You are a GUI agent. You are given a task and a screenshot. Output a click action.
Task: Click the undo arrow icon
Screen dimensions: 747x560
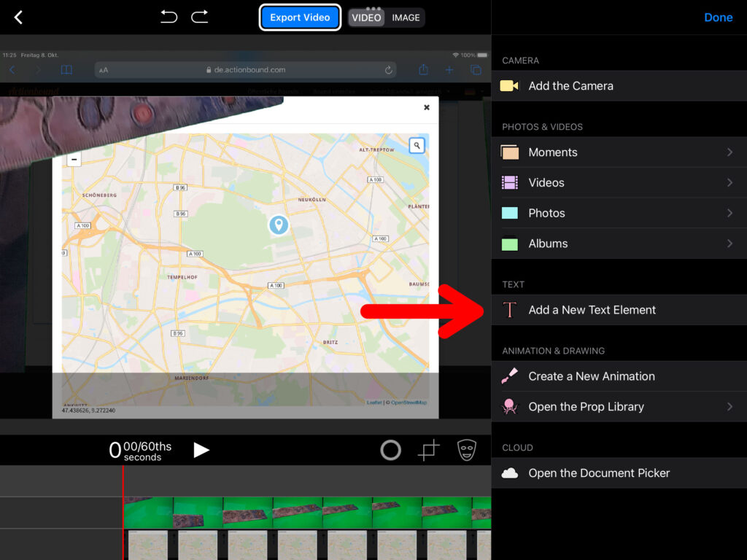(169, 17)
